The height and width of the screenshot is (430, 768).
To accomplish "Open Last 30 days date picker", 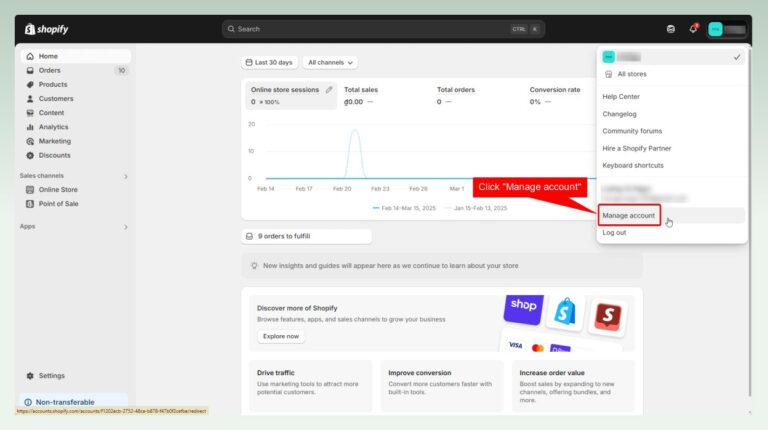I will click(x=269, y=63).
